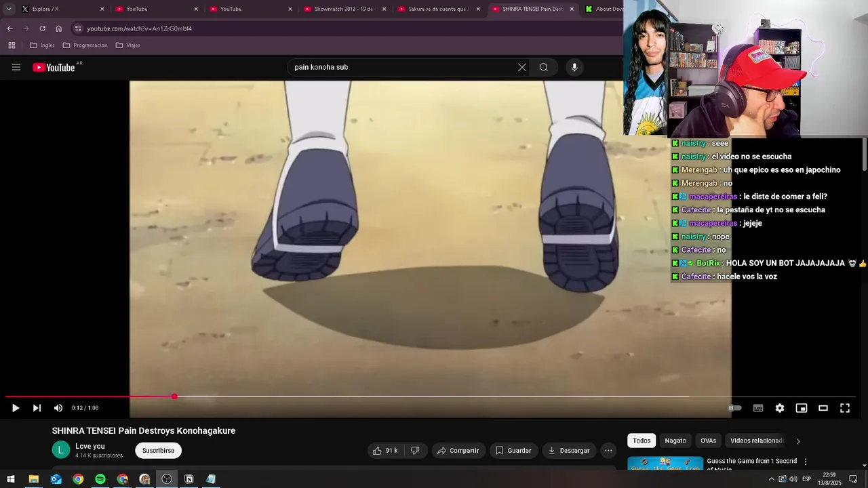868x488 pixels.
Task: Click the youtube.com address bar
Action: click(346, 28)
